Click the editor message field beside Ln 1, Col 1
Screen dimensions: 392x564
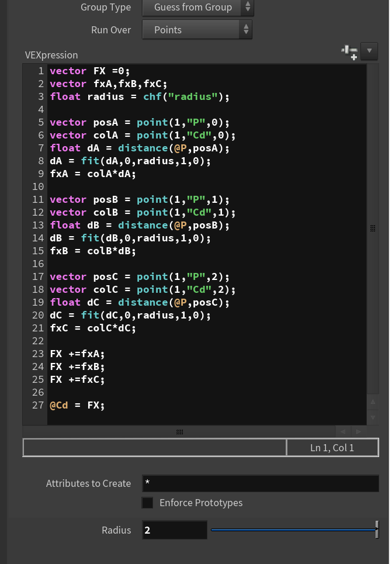tap(155, 448)
